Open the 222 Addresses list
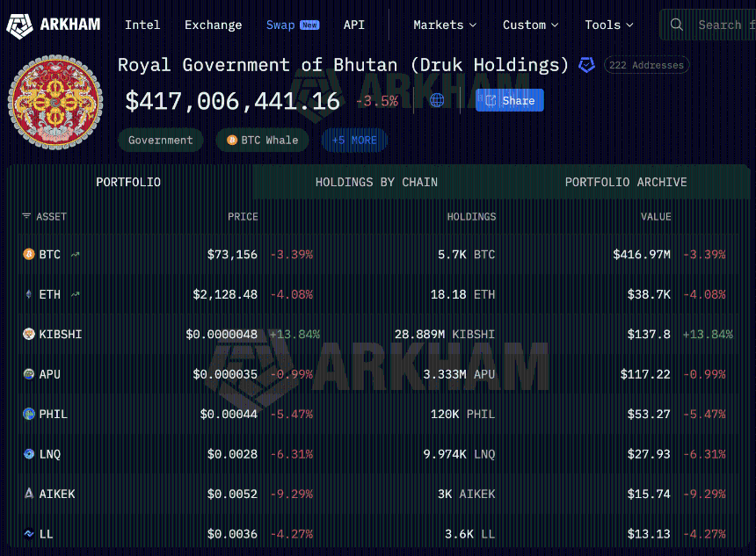The height and width of the screenshot is (556, 756). (647, 65)
